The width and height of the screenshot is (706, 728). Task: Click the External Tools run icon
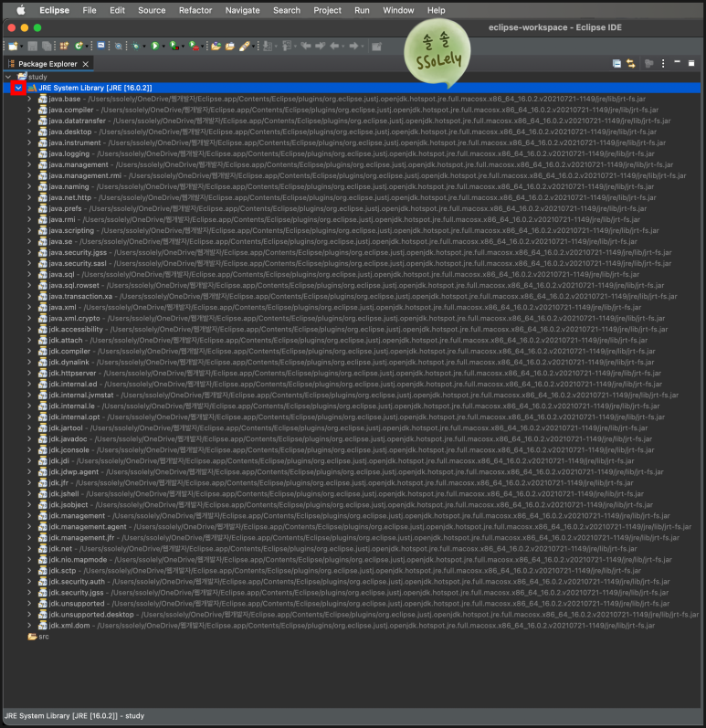[194, 46]
